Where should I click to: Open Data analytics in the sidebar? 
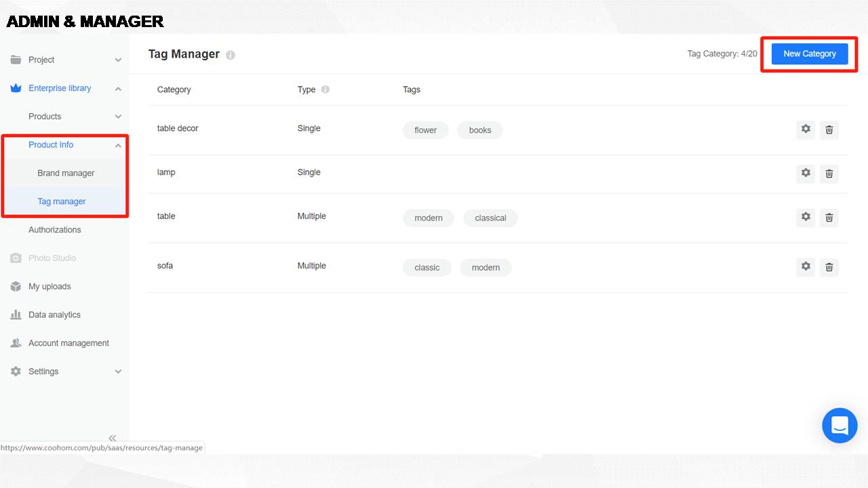pos(54,315)
